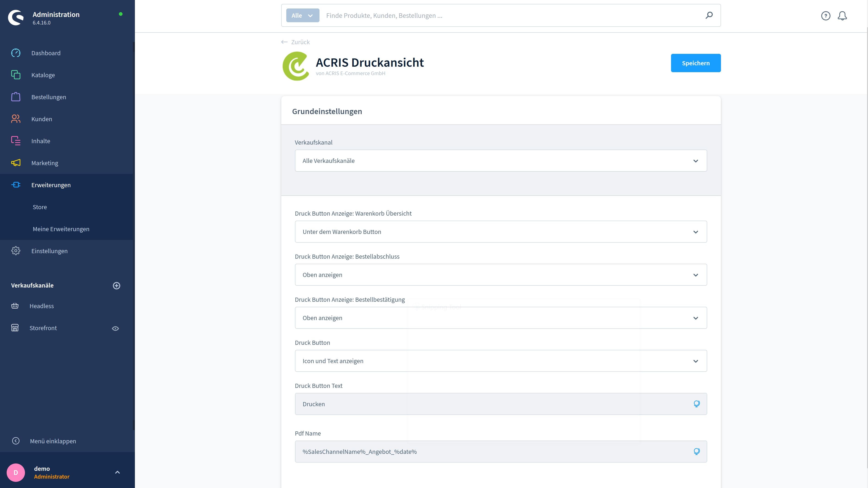Screen dimensions: 868x488
Task: Click the Bestellungen shopping bag icon
Action: (x=16, y=97)
